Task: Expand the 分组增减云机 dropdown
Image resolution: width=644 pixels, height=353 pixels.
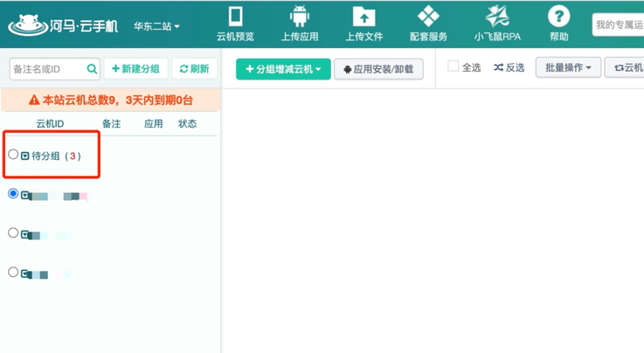Action: 283,69
